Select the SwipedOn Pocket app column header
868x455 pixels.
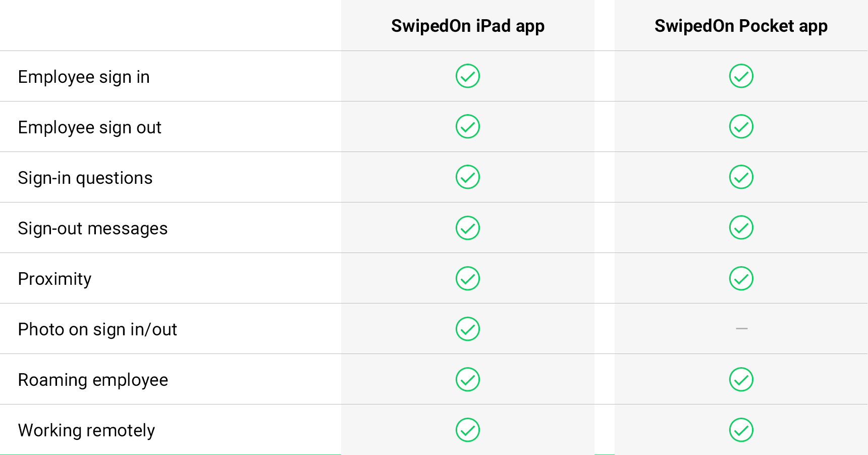[x=741, y=26]
